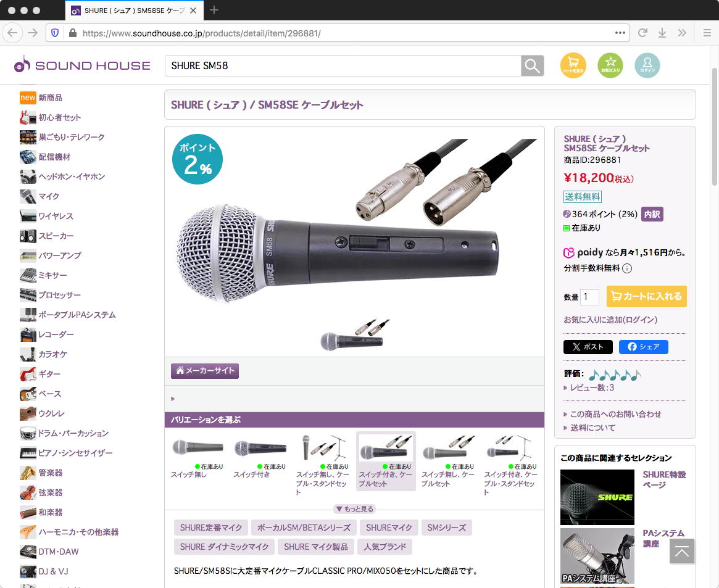719x588 pixels.
Task: Open 配信機材 category
Action: click(x=46, y=157)
